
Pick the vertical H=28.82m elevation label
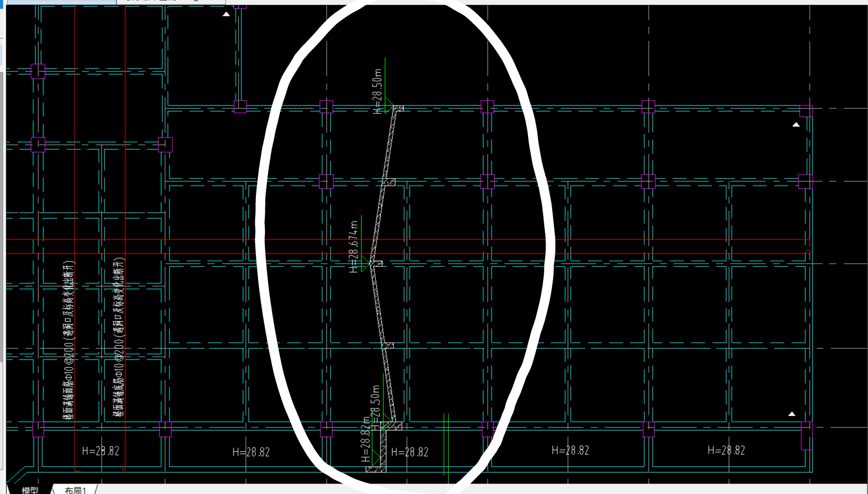point(365,439)
